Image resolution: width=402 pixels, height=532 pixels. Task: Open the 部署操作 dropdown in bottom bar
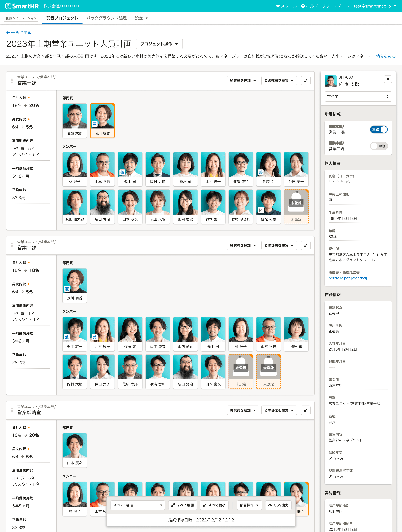click(249, 505)
